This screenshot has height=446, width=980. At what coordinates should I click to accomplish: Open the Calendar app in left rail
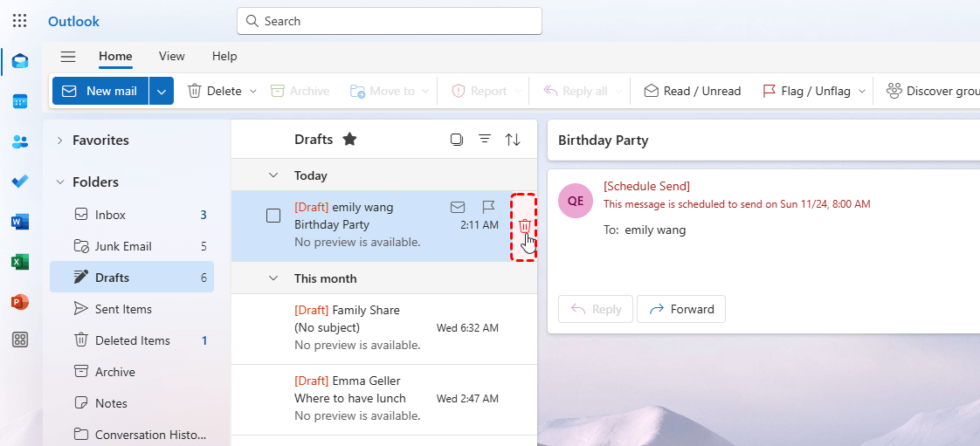point(20,101)
